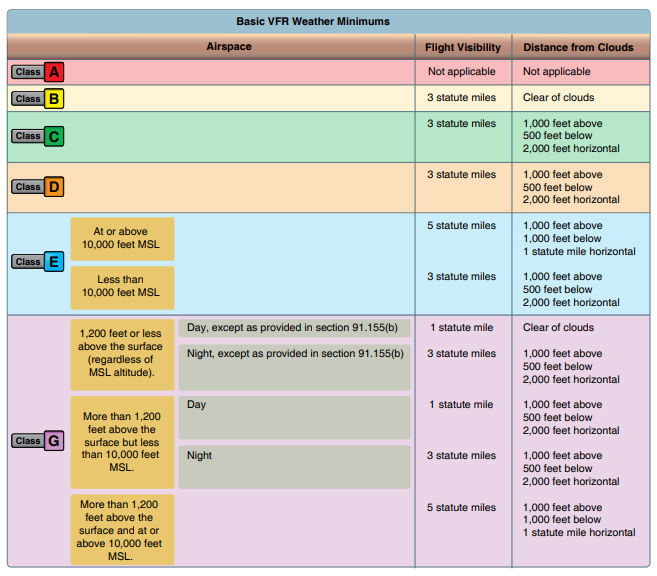Click the At or above 10,000 feet MSL box
This screenshot has height=576, width=657.
coord(122,239)
